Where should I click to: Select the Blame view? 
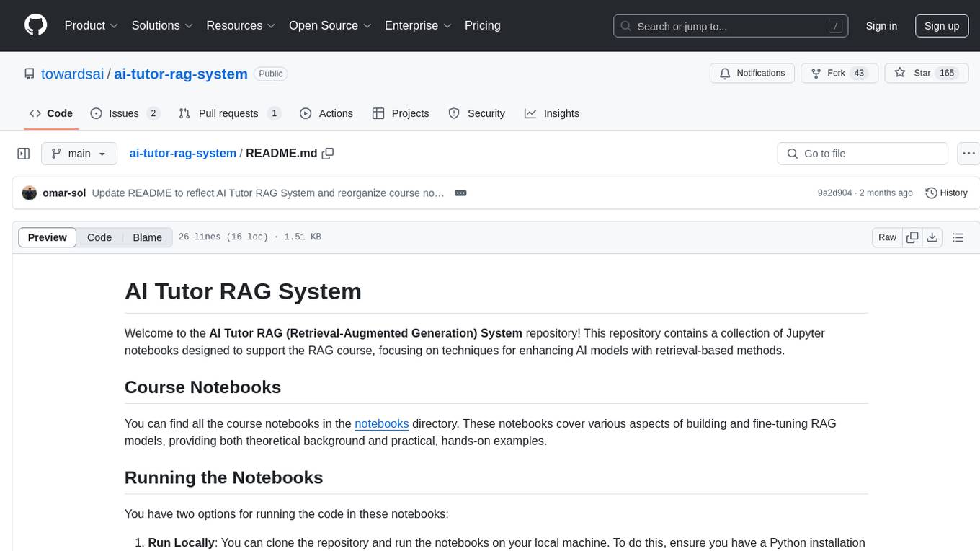click(148, 237)
